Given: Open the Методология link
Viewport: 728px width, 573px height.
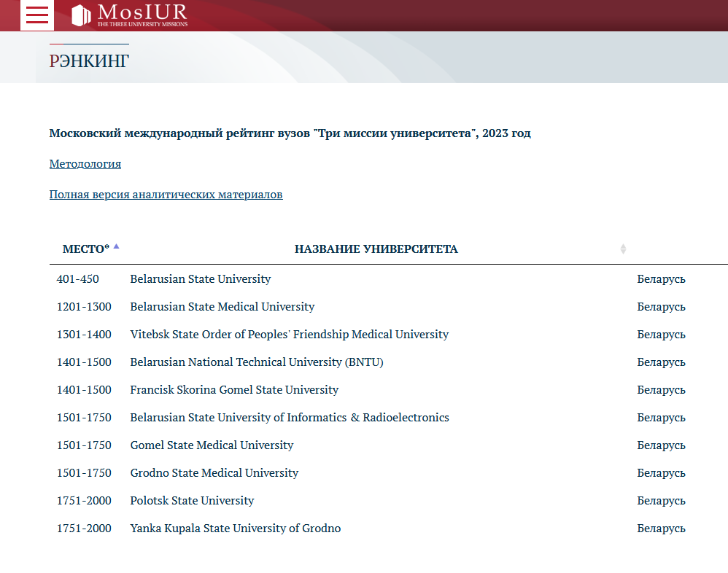Looking at the screenshot, I should coord(85,164).
